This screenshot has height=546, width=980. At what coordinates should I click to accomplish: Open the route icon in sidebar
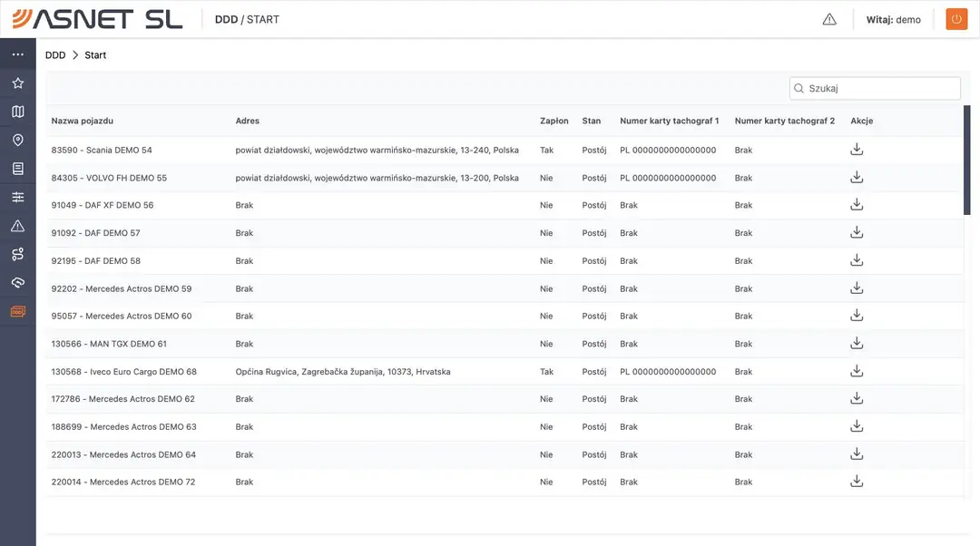[17, 254]
